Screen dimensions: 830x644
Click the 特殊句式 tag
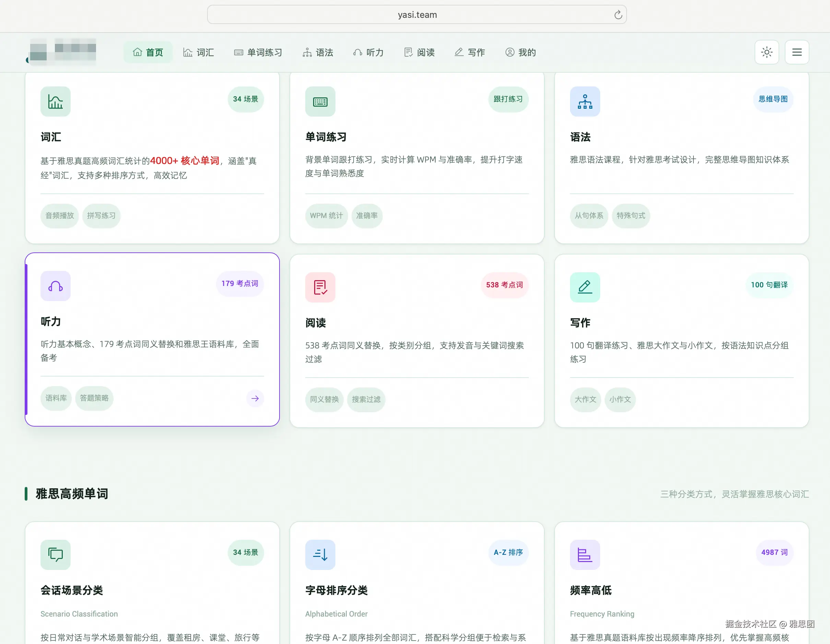(630, 216)
